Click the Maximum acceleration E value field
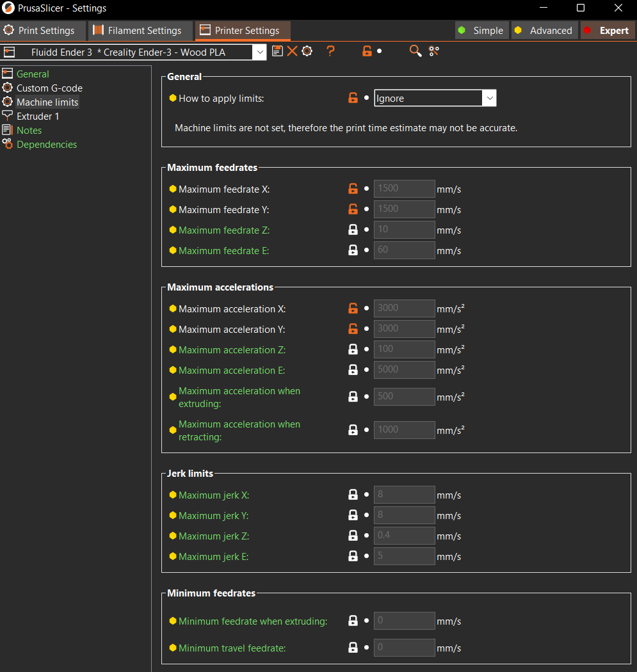Image resolution: width=637 pixels, height=672 pixels. point(404,370)
